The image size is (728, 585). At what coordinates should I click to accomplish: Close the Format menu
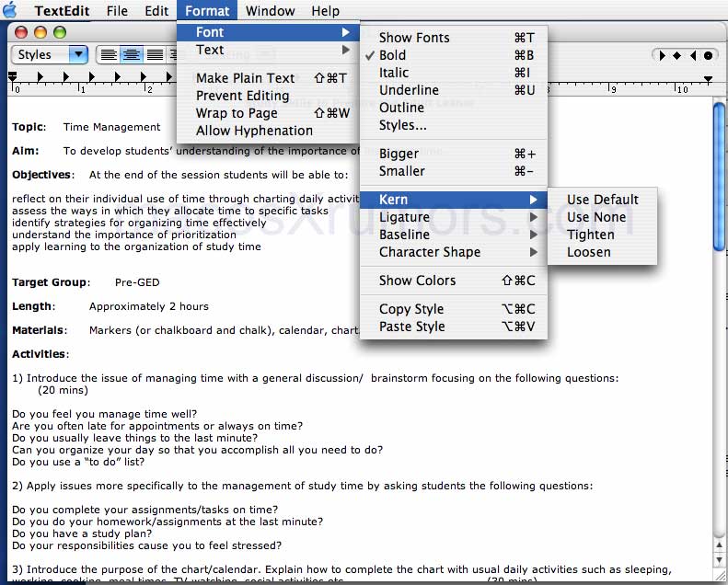(207, 11)
